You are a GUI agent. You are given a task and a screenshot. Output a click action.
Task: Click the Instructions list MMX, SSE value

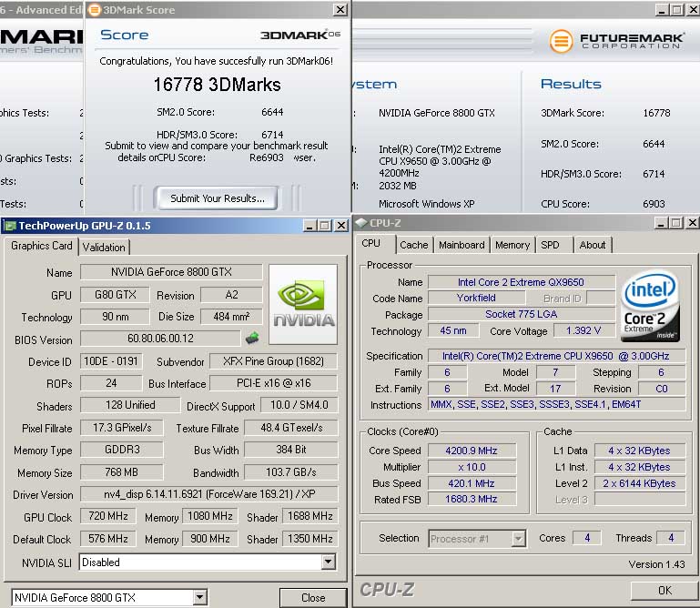556,404
